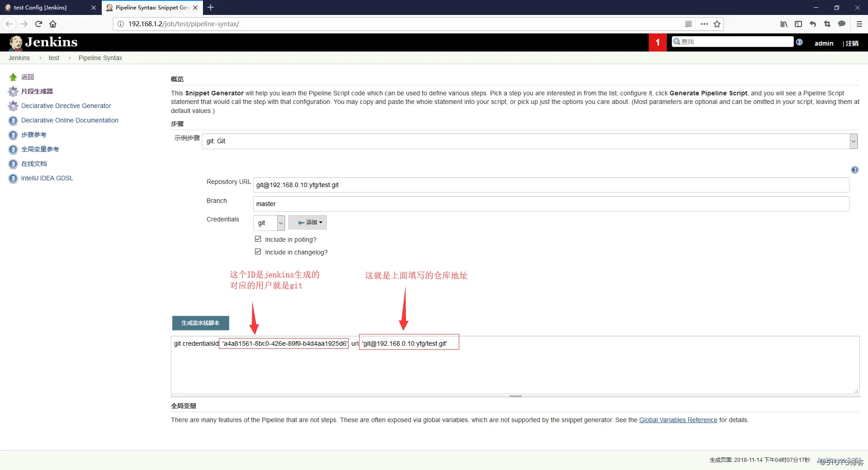868x470 pixels.
Task: Click the 返回 link in sidebar
Action: tap(28, 77)
